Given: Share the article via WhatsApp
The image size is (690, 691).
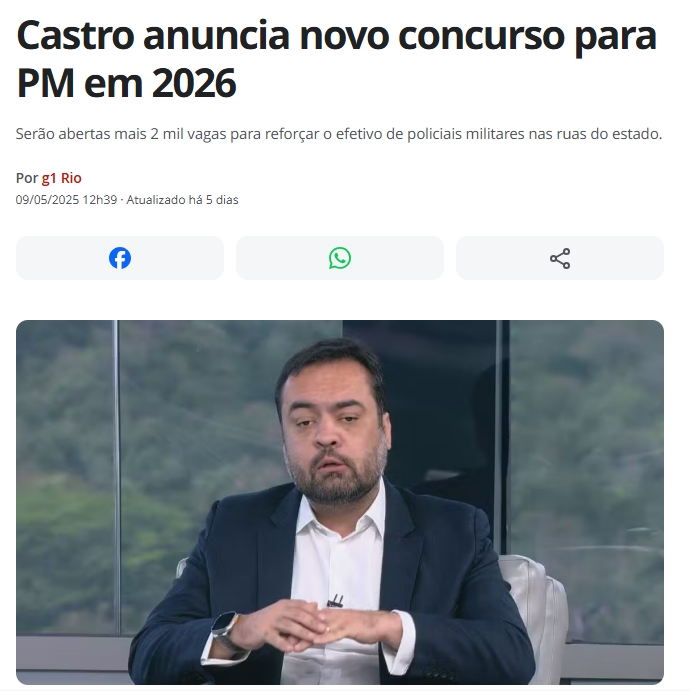Looking at the screenshot, I should coord(340,258).
